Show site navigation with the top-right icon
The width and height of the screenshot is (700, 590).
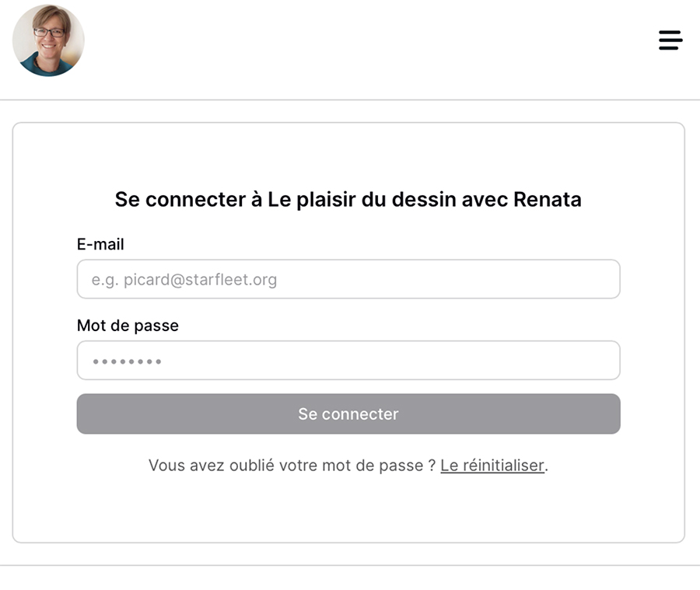(670, 40)
